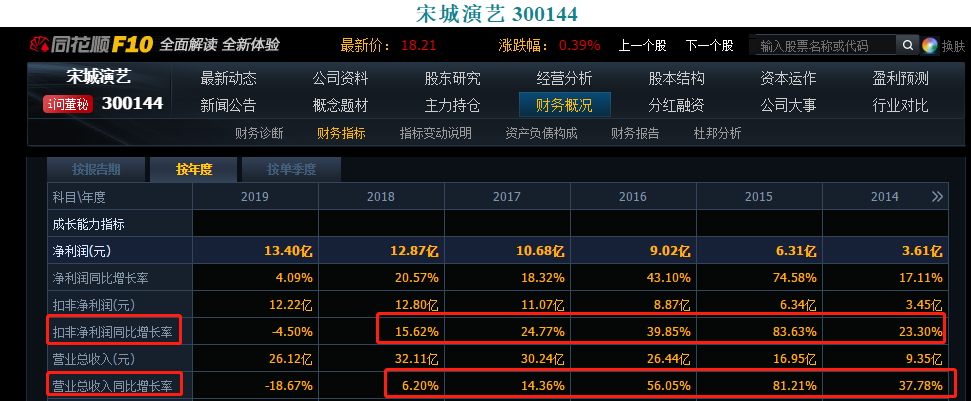Select the 按报告期 tab
971x401 pixels.
(x=96, y=170)
